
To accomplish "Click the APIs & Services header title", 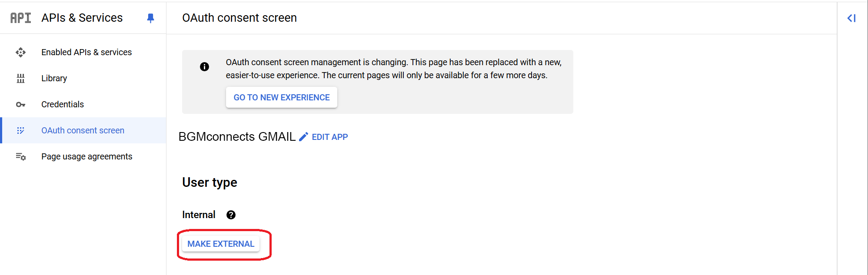I will click(x=82, y=18).
